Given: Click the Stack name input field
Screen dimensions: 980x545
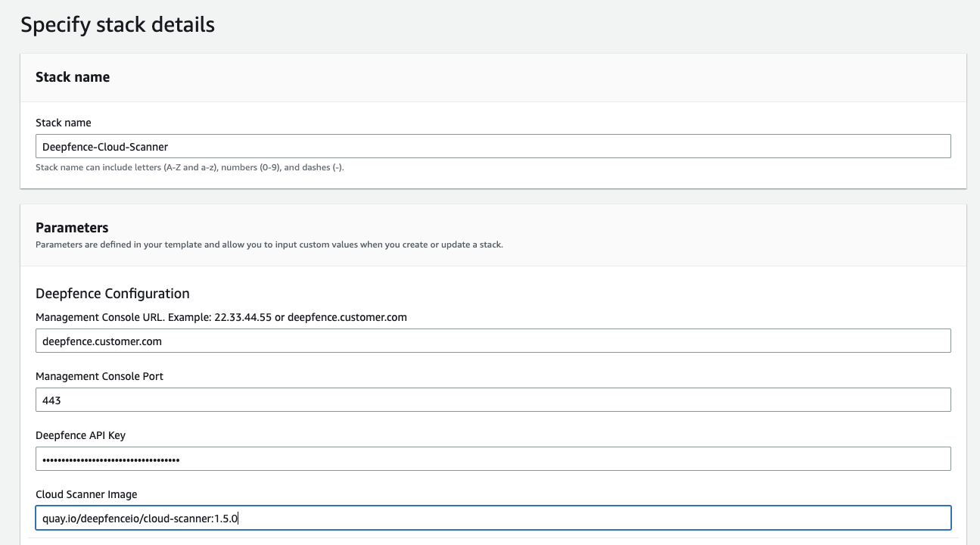Looking at the screenshot, I should pos(493,146).
